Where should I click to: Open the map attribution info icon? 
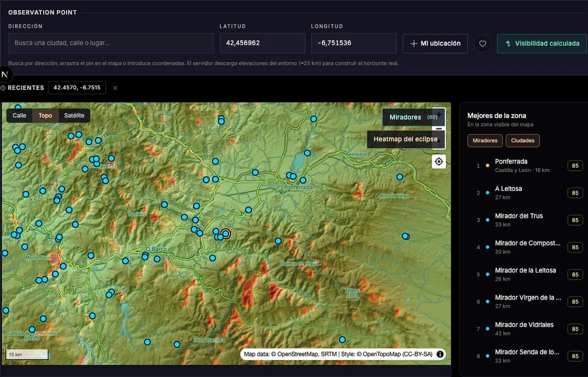click(x=440, y=354)
